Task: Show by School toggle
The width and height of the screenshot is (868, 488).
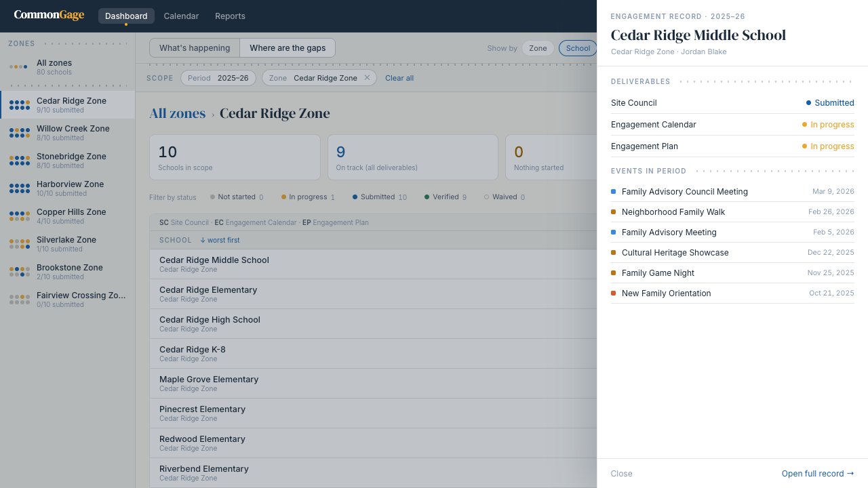Action: click(x=578, y=48)
